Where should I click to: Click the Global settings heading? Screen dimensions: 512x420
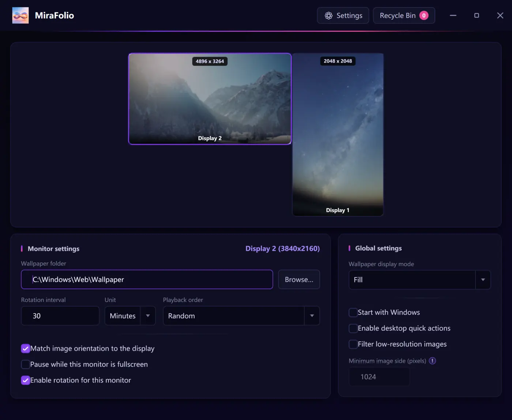point(379,248)
